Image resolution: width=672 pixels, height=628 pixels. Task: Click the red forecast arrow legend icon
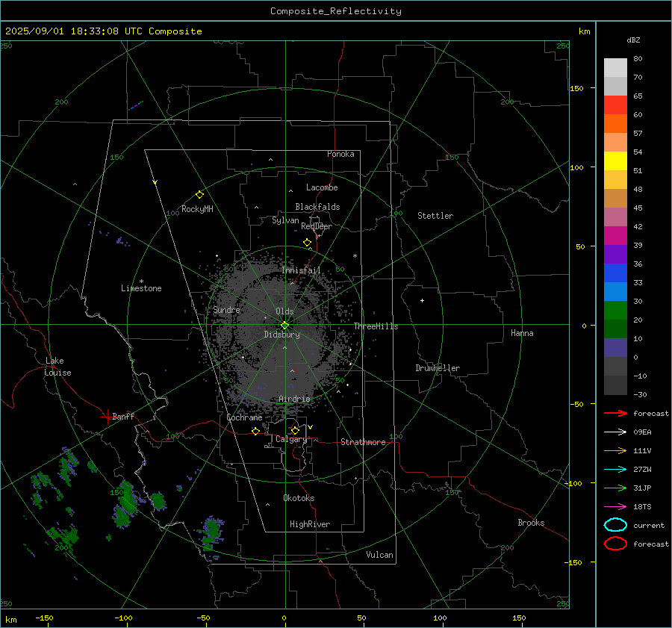click(615, 413)
